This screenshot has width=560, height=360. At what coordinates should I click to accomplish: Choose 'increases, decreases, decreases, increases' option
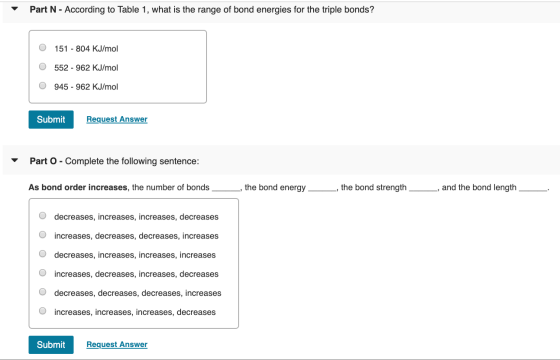pos(42,235)
